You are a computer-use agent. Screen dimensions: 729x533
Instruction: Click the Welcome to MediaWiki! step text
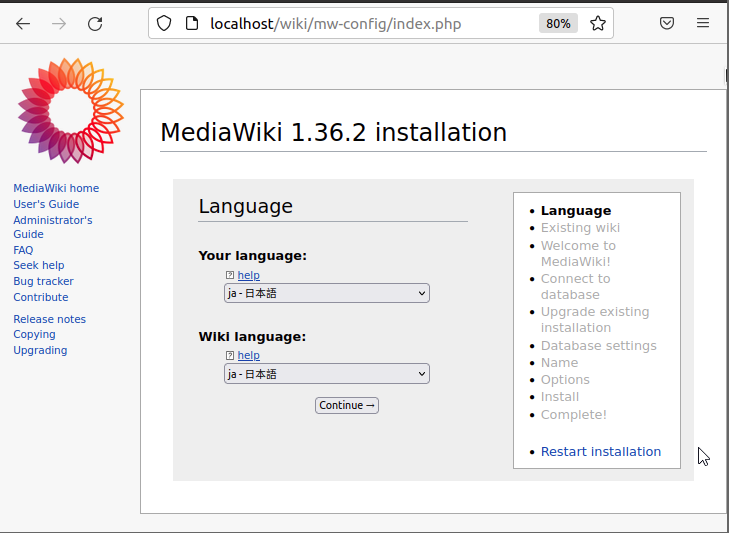click(578, 253)
